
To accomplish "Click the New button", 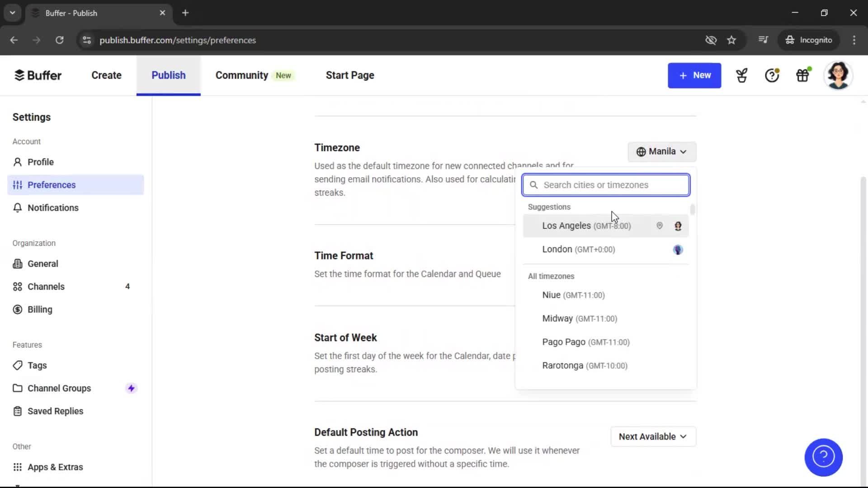I will pyautogui.click(x=694, y=75).
